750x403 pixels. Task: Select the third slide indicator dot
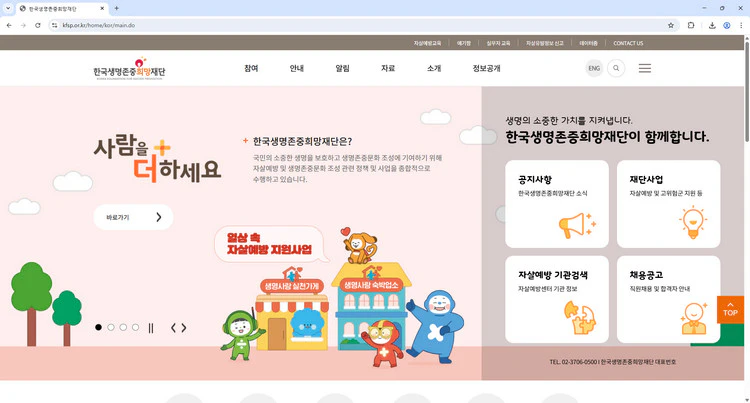(x=123, y=327)
